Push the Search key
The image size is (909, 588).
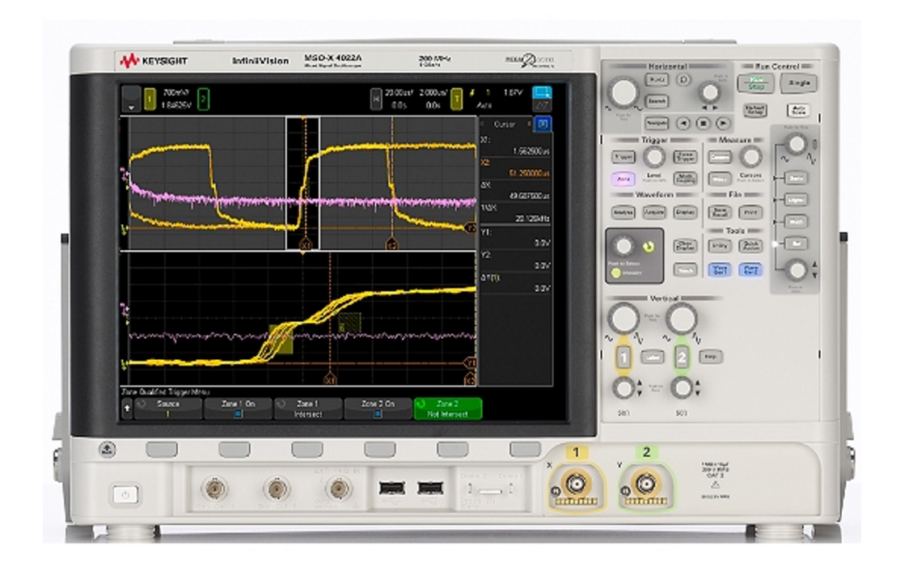pyautogui.click(x=656, y=101)
